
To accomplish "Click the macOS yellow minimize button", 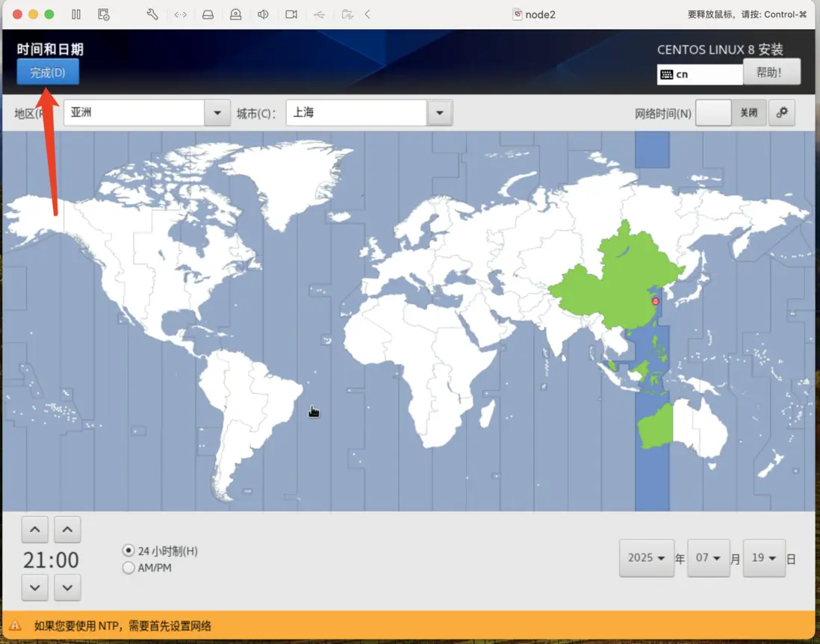I will [x=34, y=14].
